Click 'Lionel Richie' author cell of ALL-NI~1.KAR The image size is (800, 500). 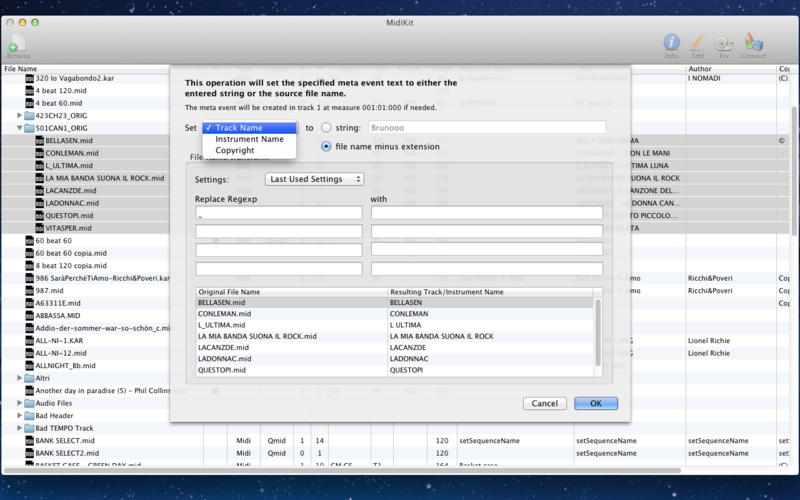pyautogui.click(x=709, y=341)
